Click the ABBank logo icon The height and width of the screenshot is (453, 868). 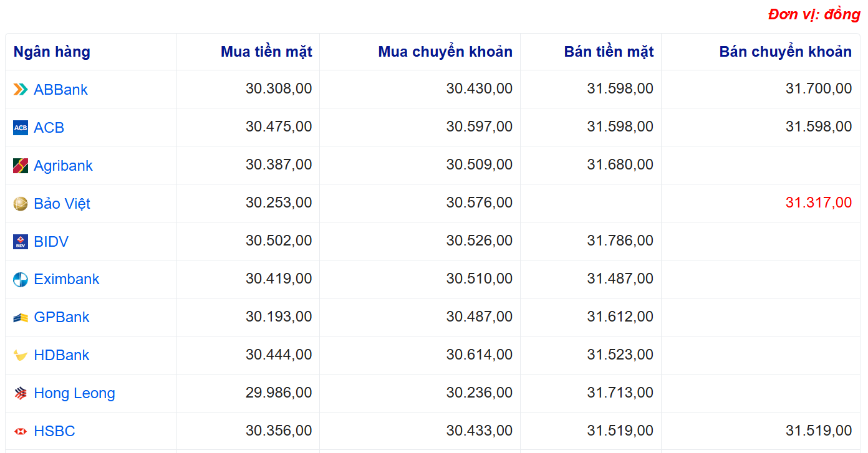tap(21, 90)
